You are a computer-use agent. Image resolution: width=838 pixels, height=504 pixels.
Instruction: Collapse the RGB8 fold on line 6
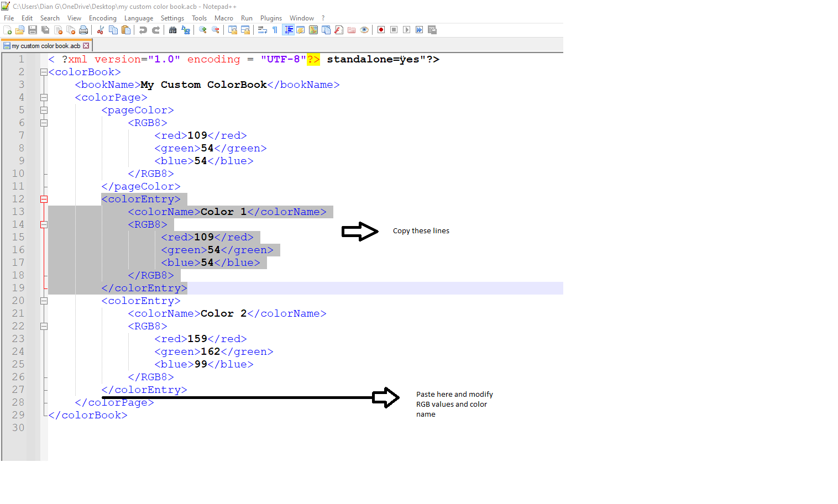(44, 123)
